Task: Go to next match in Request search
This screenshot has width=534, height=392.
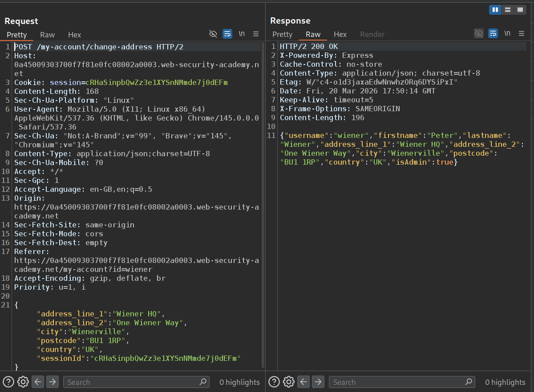Action: 53,382
